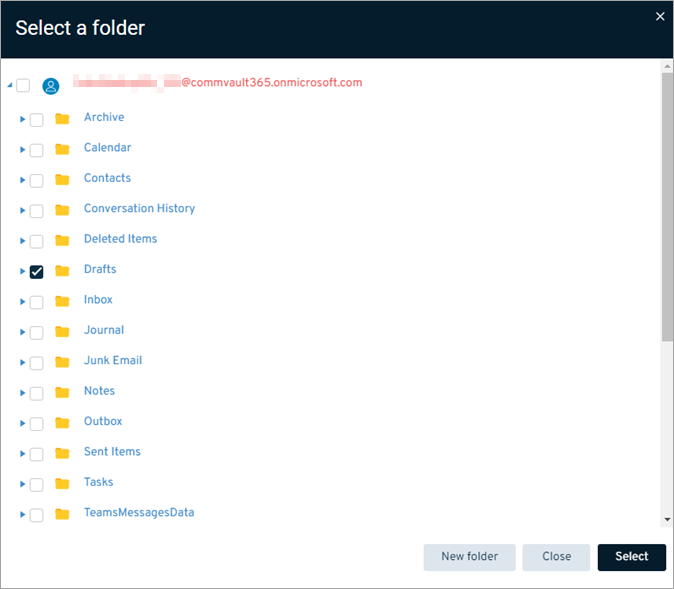This screenshot has height=589, width=674.
Task: Check the TeamsMessagesData checkbox
Action: pyautogui.click(x=37, y=515)
